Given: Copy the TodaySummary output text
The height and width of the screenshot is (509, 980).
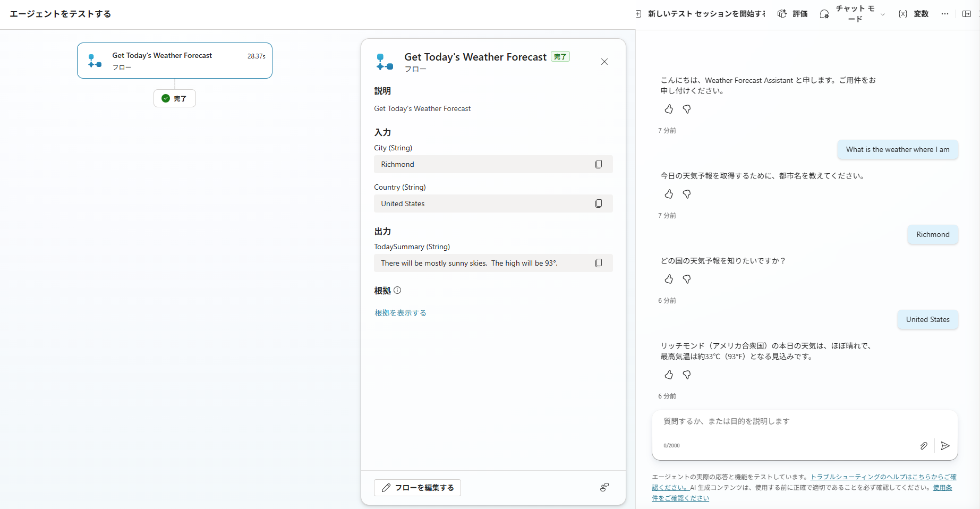Looking at the screenshot, I should coord(599,263).
